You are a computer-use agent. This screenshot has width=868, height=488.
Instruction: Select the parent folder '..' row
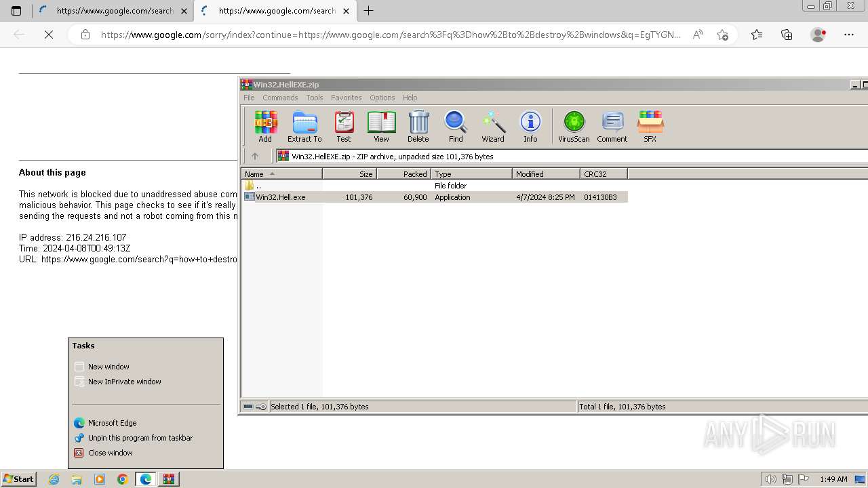coord(434,185)
